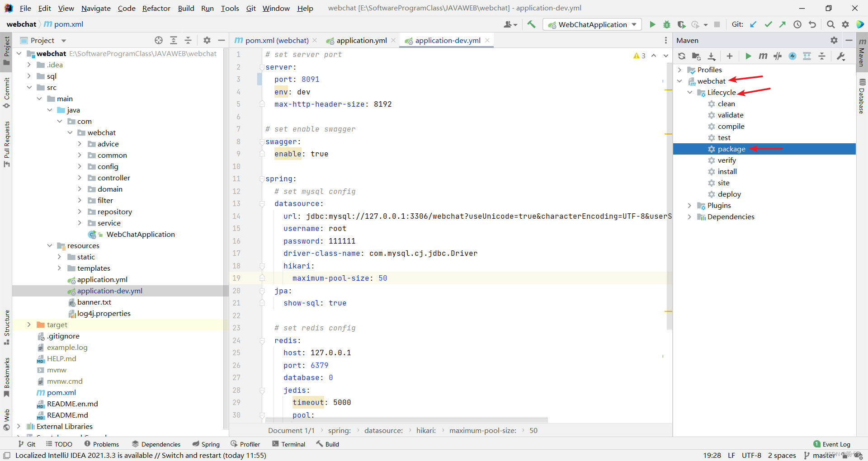
Task: Run with coverage icon in main toolbar
Action: click(x=681, y=24)
